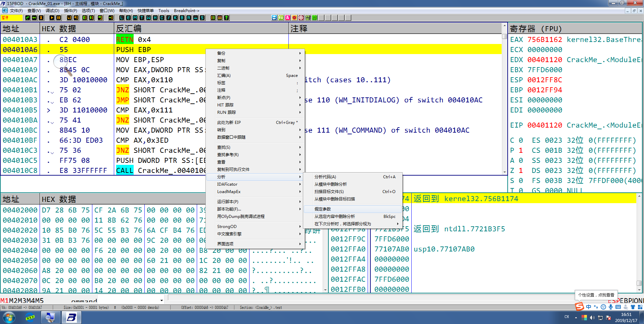Click the stack pane scrollbar up arrow
The height and width of the screenshot is (324, 644).
point(639,196)
